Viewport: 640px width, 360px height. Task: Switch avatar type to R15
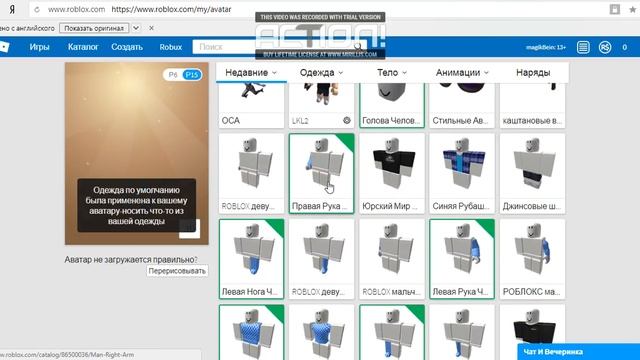191,75
